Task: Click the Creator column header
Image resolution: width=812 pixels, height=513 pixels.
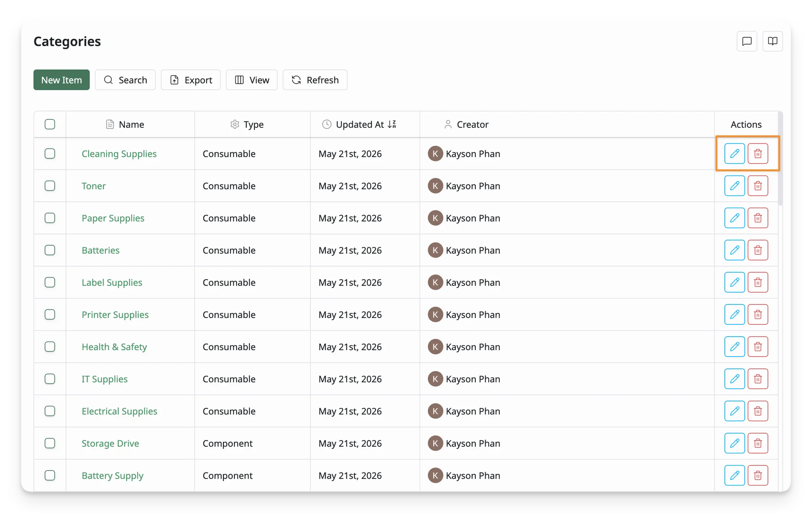Action: [567, 124]
